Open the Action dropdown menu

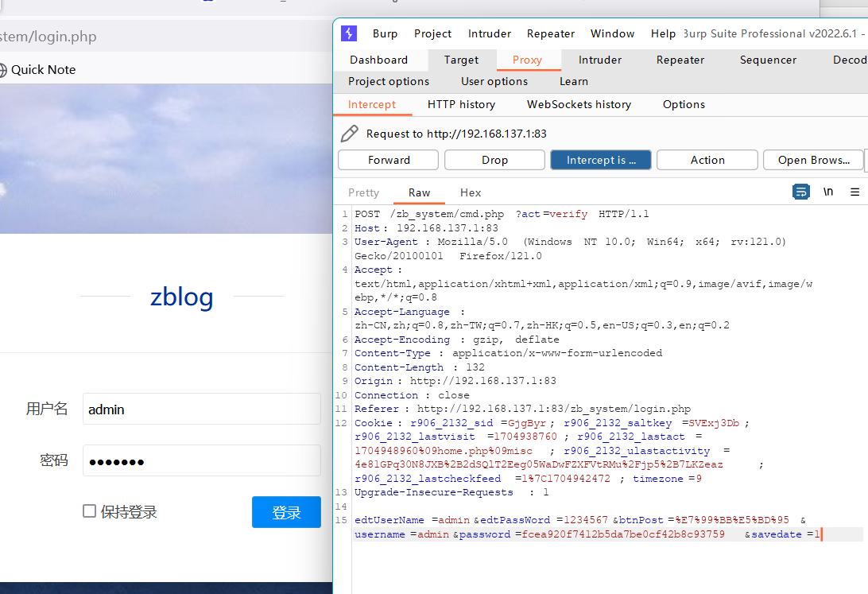707,160
